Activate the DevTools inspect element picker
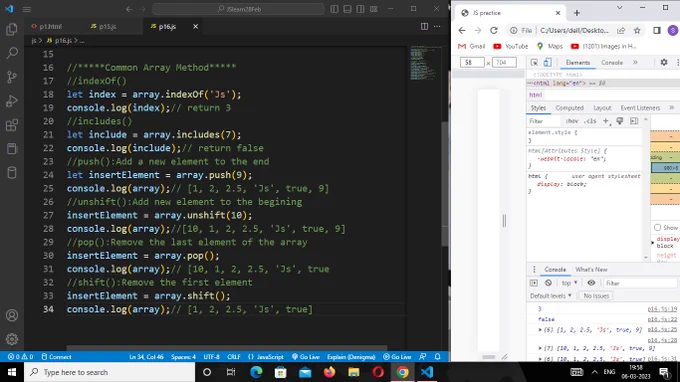The height and width of the screenshot is (382, 680). pyautogui.click(x=534, y=62)
